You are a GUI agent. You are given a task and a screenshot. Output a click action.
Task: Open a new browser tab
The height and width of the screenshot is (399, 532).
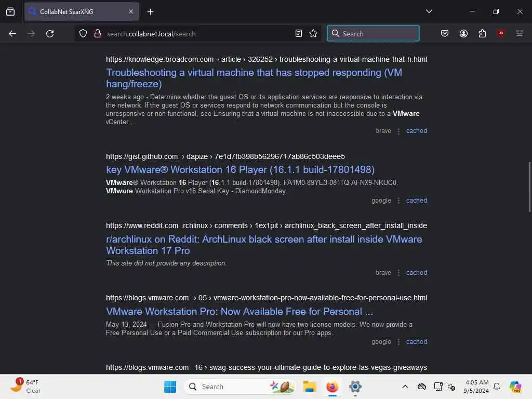pos(150,12)
